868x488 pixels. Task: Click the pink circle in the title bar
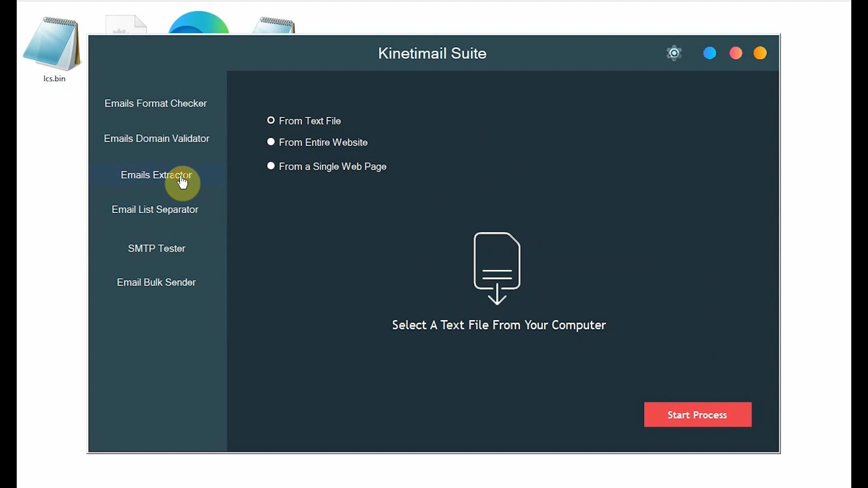[735, 52]
